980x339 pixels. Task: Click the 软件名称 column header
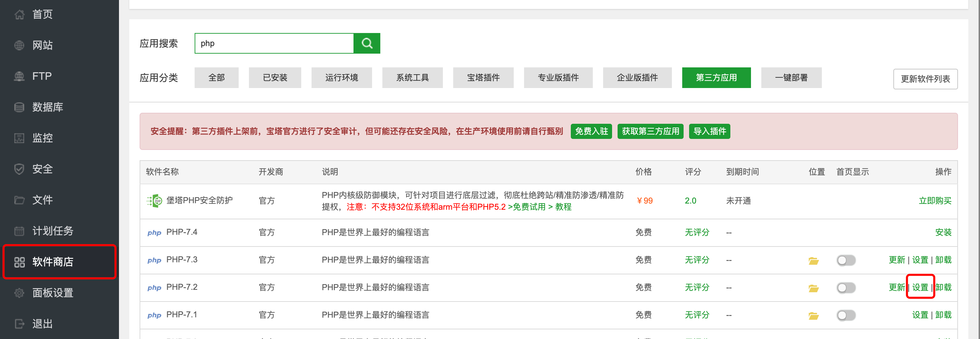coord(162,172)
